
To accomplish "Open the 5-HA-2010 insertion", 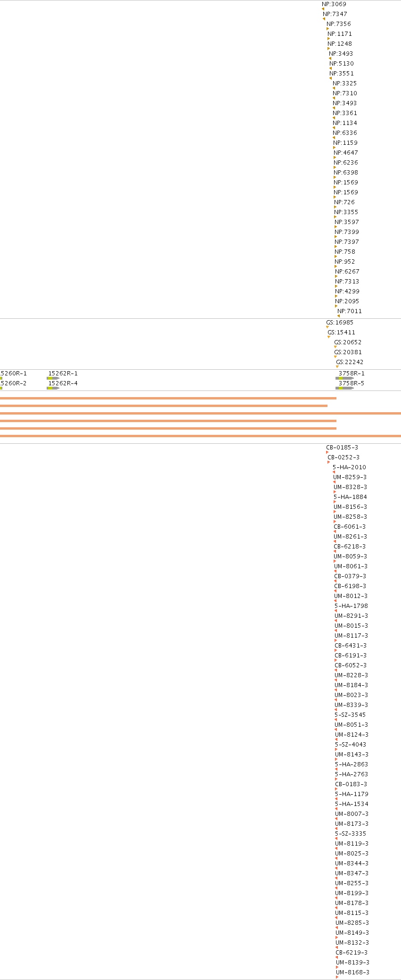I will click(349, 467).
